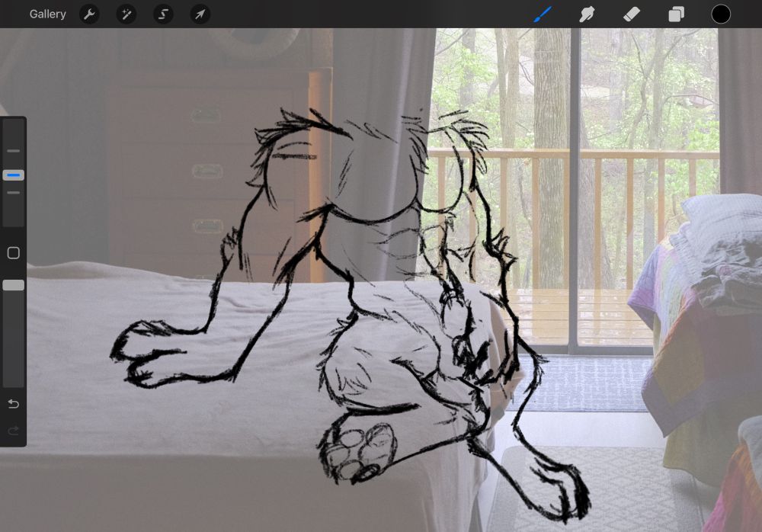Open the Actions wrench menu
Viewport: 762px width, 532px height.
(x=89, y=14)
